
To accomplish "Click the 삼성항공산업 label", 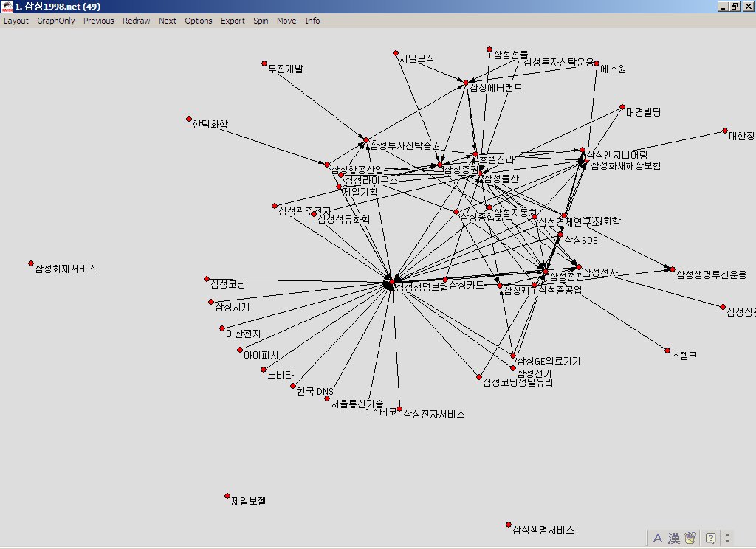I will (x=357, y=170).
